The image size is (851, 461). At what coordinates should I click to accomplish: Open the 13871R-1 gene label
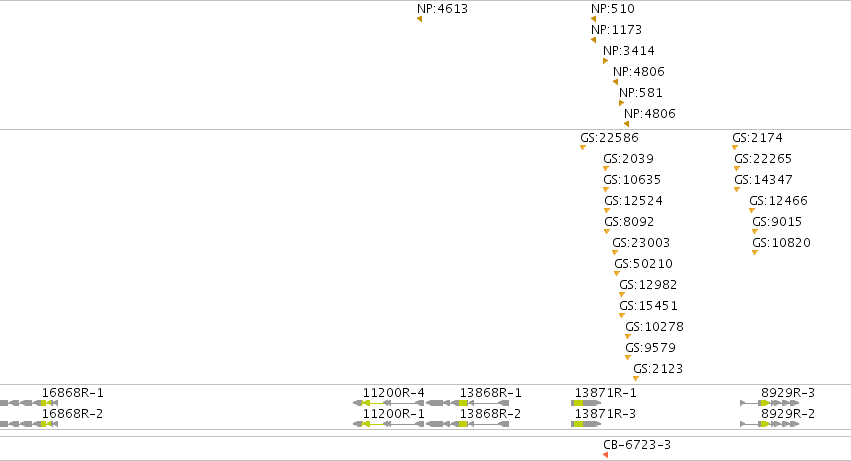click(x=606, y=393)
